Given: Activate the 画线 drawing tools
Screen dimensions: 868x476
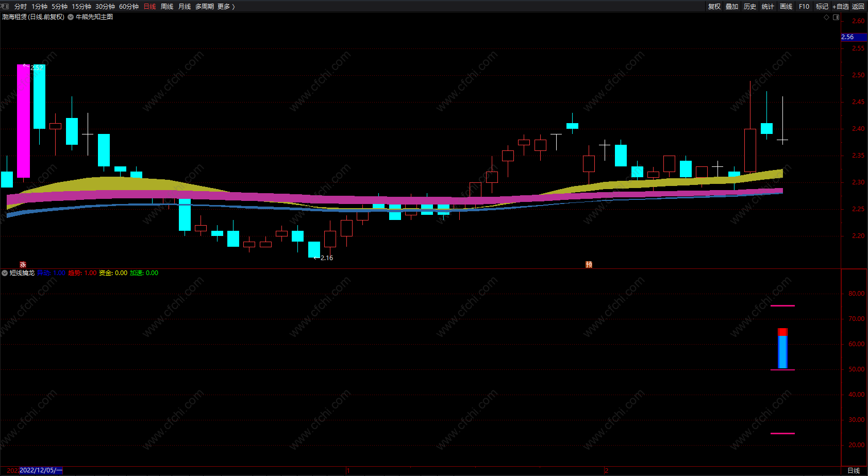Looking at the screenshot, I should [x=786, y=7].
